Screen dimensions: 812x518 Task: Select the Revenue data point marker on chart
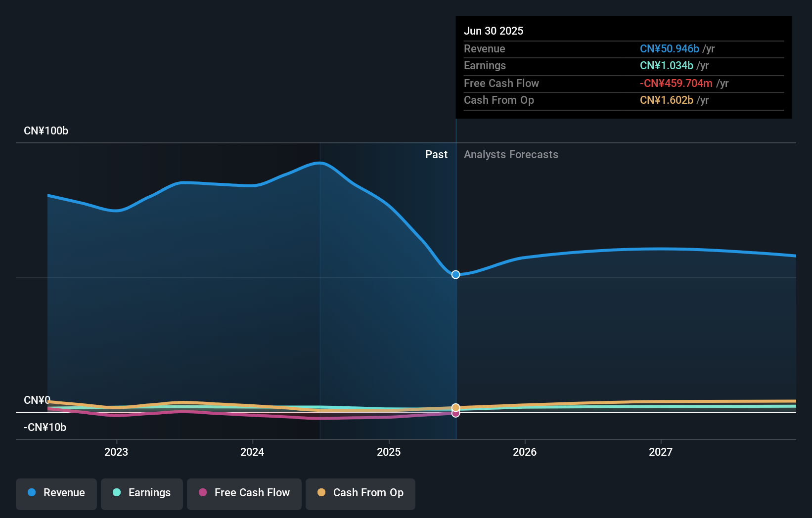[455, 274]
